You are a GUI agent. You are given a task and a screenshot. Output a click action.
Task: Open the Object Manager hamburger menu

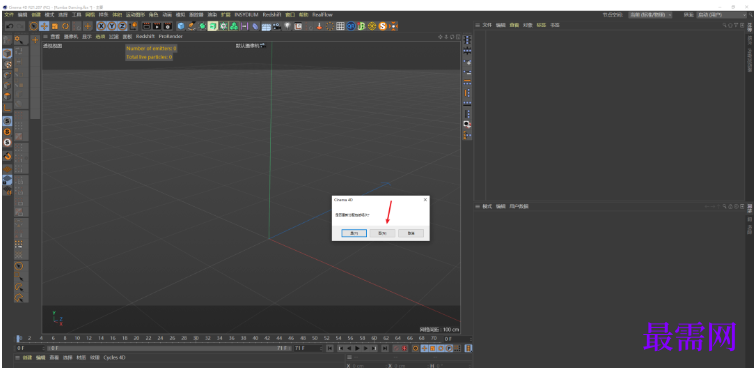tap(478, 25)
